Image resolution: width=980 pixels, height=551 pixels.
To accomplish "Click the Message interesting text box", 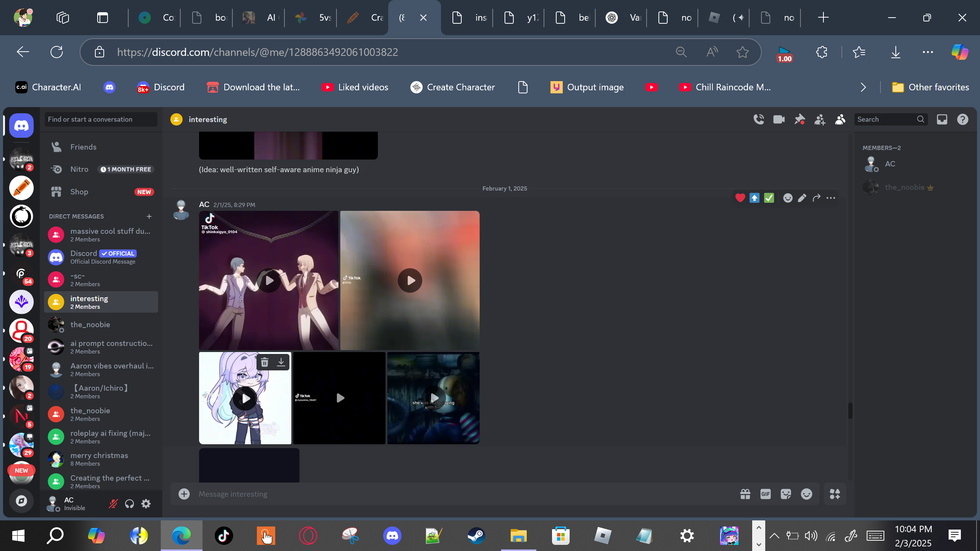I will 463,494.
